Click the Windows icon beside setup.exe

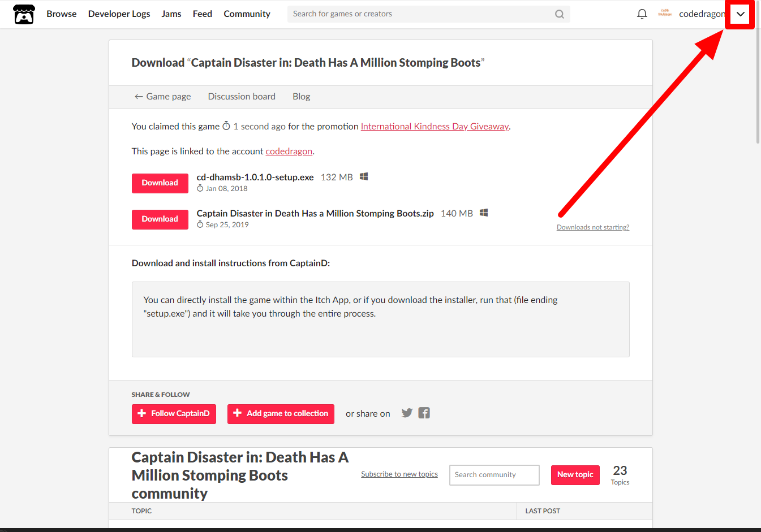pyautogui.click(x=364, y=176)
